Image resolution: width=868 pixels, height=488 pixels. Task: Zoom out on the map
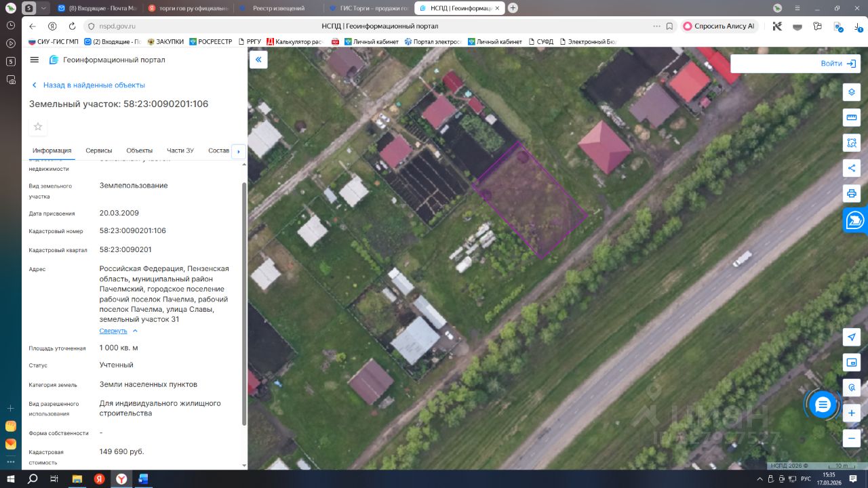[x=851, y=438]
